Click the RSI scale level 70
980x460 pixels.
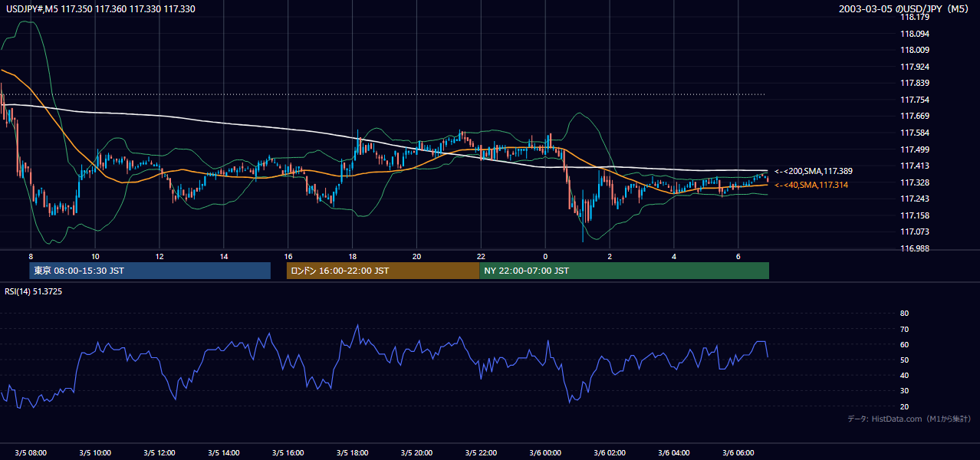click(904, 329)
